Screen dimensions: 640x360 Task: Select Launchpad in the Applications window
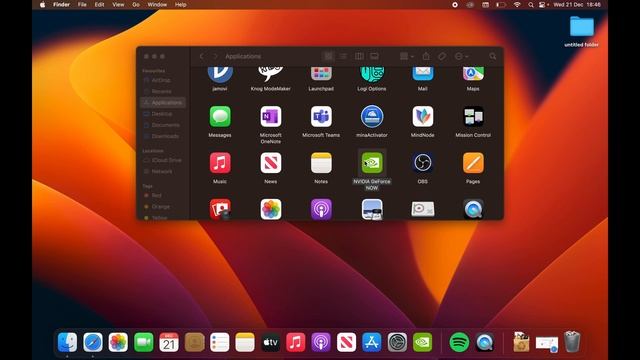[x=321, y=73]
